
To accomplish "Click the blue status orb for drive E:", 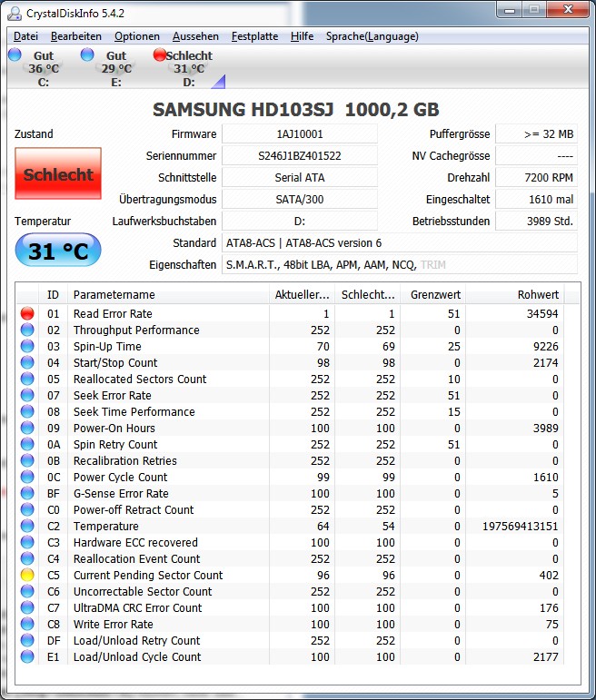I will (87, 54).
